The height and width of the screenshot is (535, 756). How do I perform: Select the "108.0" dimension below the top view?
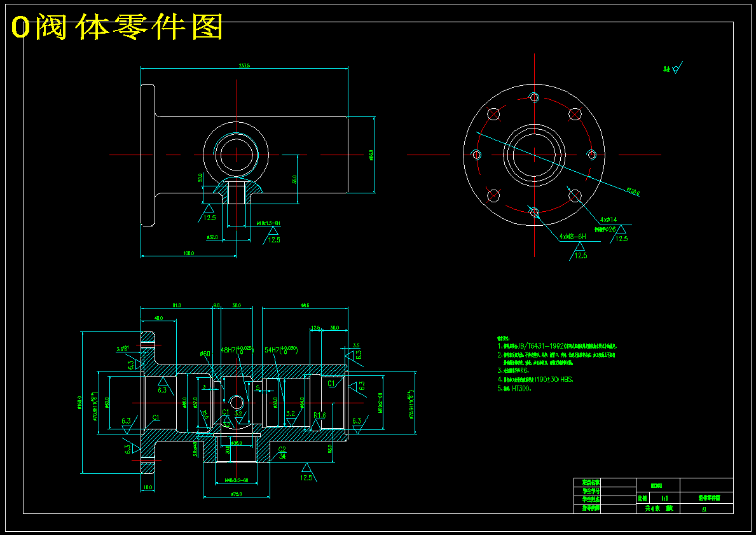click(x=188, y=253)
